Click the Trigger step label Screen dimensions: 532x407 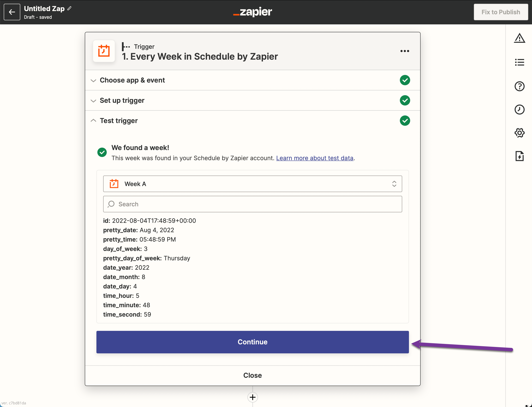144,47
